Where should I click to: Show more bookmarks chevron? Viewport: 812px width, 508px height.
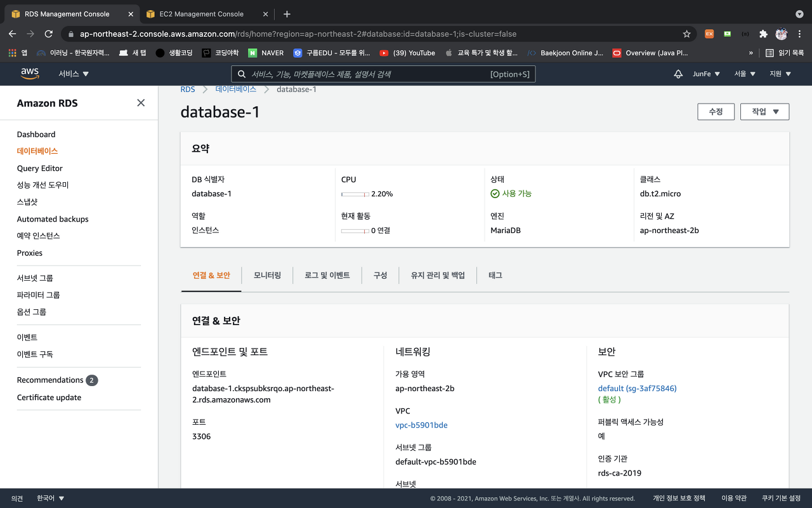(x=751, y=53)
